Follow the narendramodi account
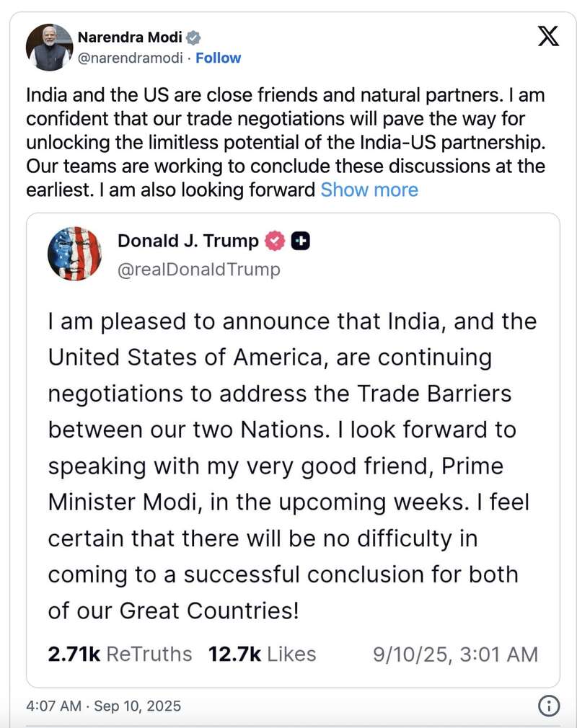This screenshot has width=577, height=728. 219,58
